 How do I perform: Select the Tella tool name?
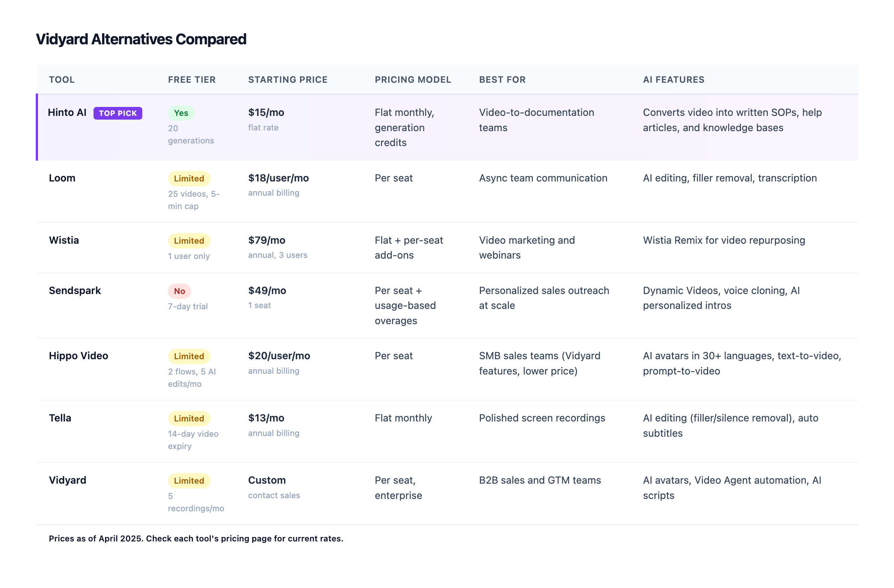(x=60, y=418)
